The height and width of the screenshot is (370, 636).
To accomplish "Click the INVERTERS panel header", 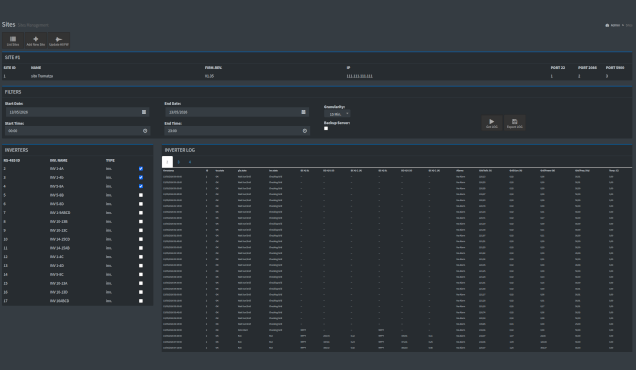I will click(x=17, y=150).
